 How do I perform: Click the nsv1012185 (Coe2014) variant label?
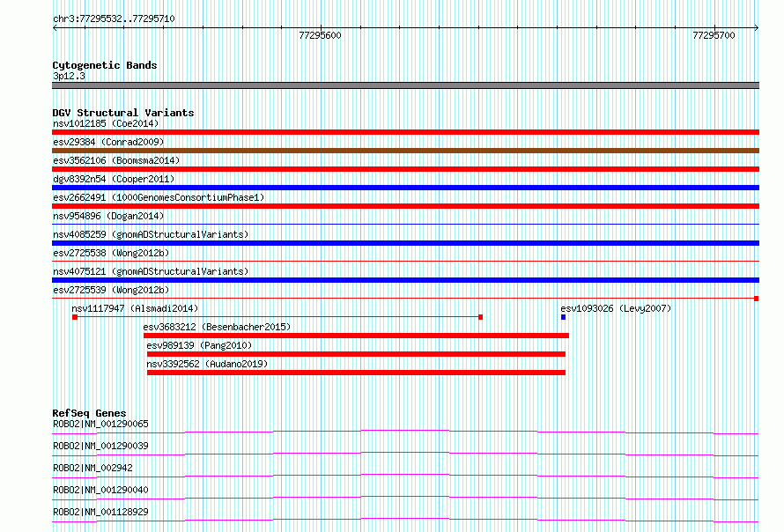pyautogui.click(x=106, y=123)
